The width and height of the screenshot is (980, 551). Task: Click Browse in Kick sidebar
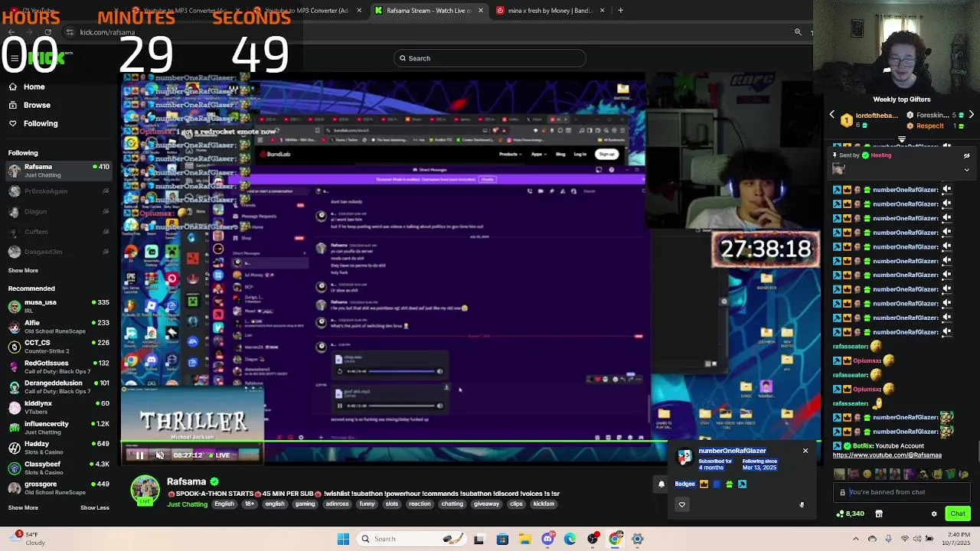click(x=37, y=105)
